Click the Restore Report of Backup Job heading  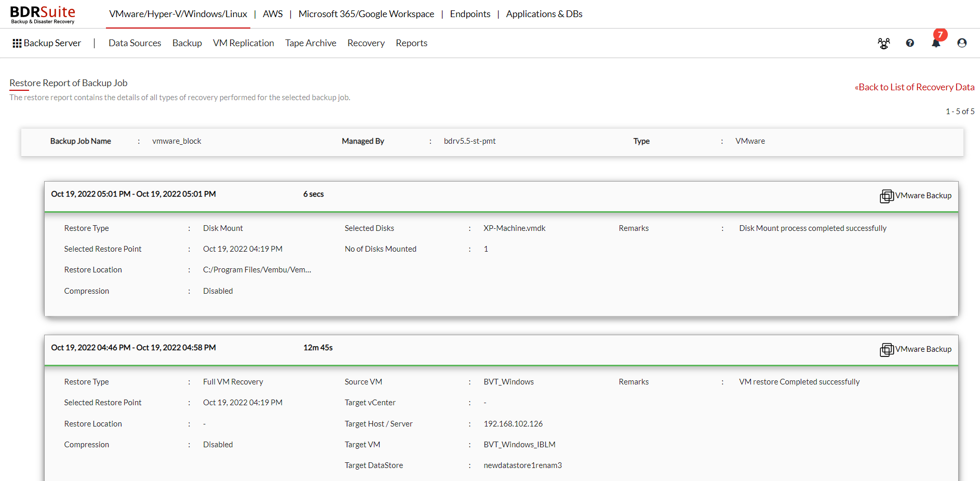[x=69, y=83]
